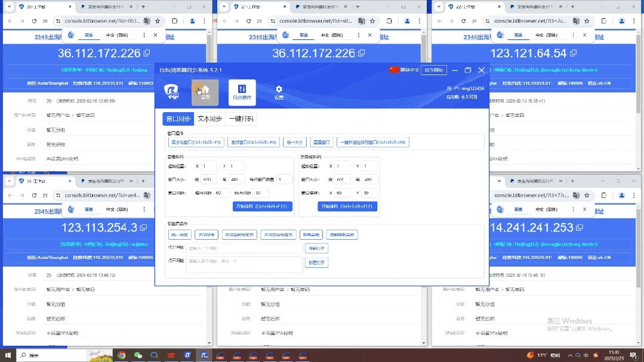Open WPS Office from the taskbar
644x362 pixels.
click(x=171, y=355)
